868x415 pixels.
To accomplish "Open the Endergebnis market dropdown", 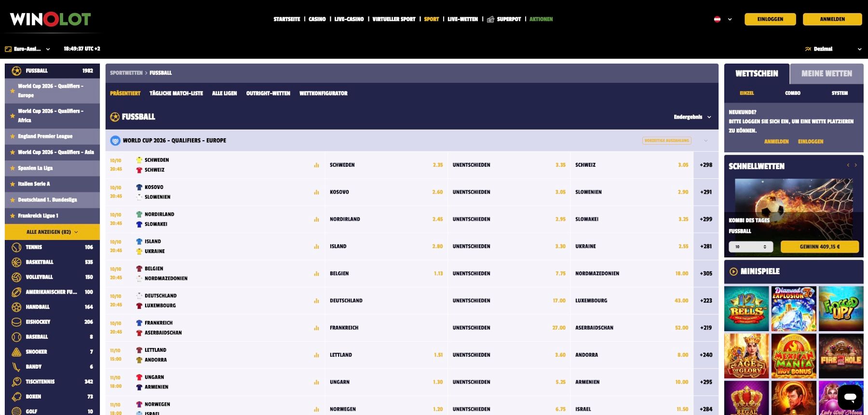I will pyautogui.click(x=692, y=117).
